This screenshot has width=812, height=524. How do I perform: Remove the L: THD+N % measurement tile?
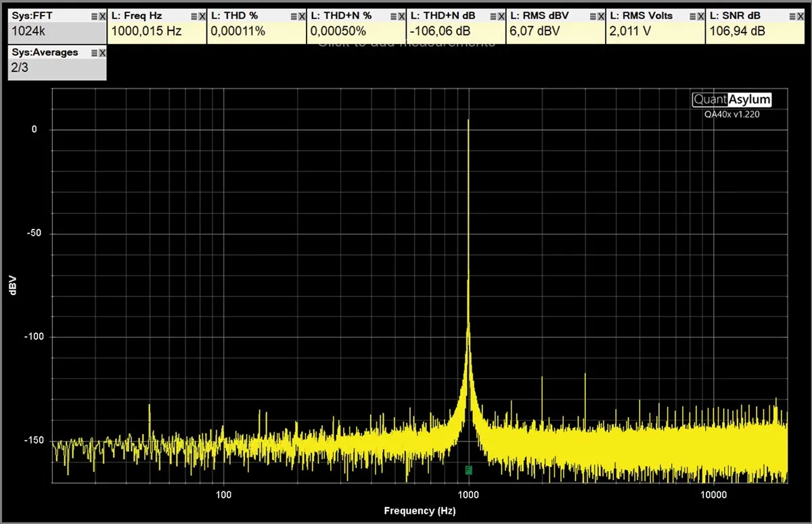coord(401,16)
